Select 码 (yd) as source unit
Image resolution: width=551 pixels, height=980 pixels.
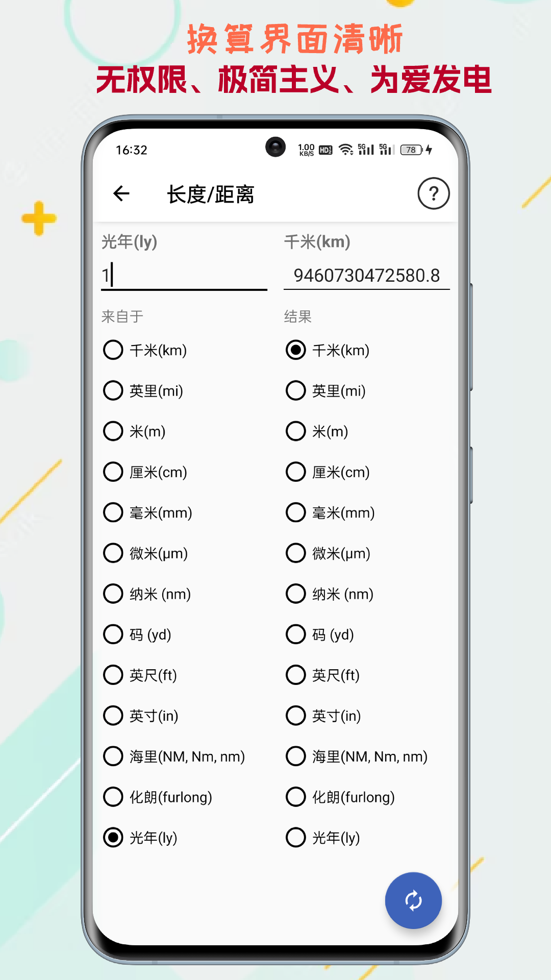(x=113, y=634)
